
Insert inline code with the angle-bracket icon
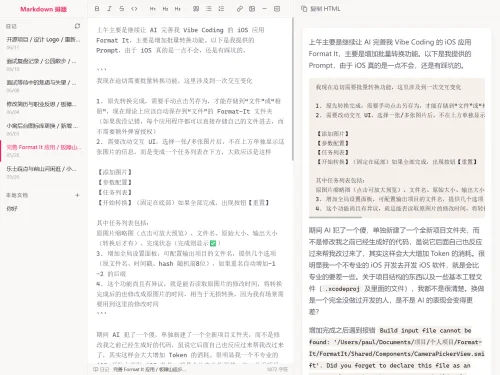click(134, 9)
